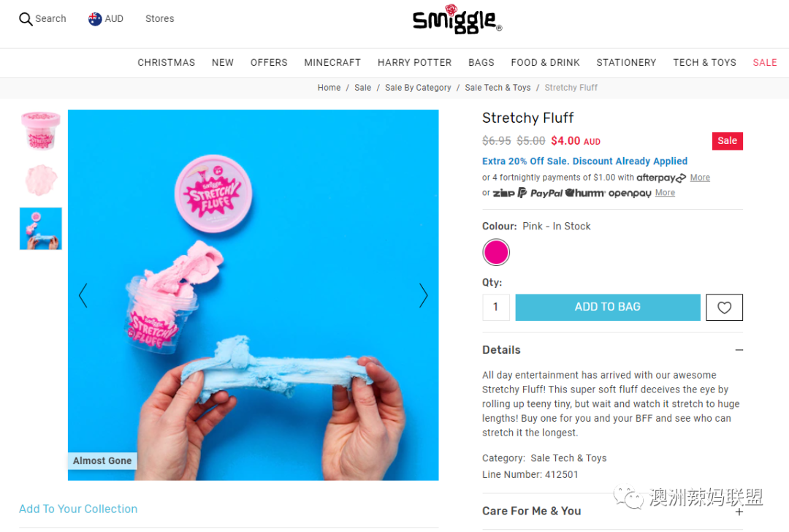Open Zip PayPal payment More link

(665, 193)
